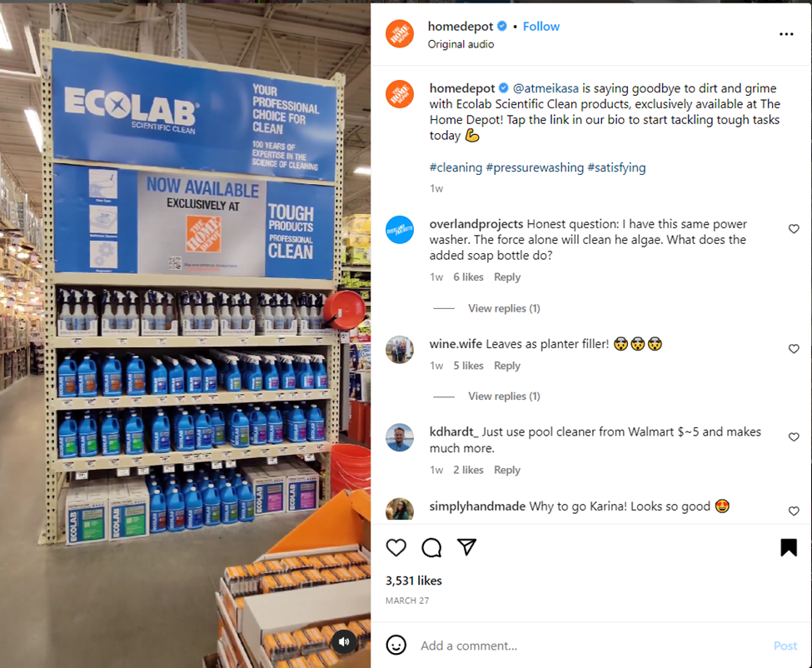812x668 pixels.
Task: Follow the homedepot account
Action: click(541, 27)
